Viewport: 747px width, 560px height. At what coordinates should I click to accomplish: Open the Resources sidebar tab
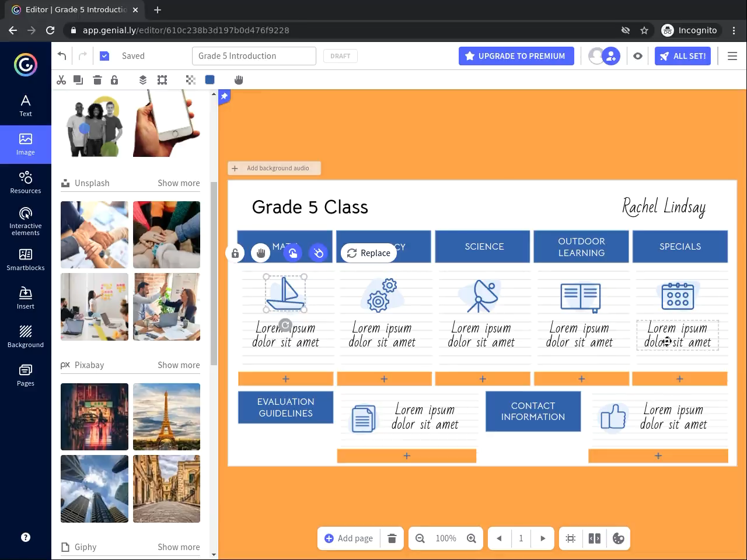[26, 183]
